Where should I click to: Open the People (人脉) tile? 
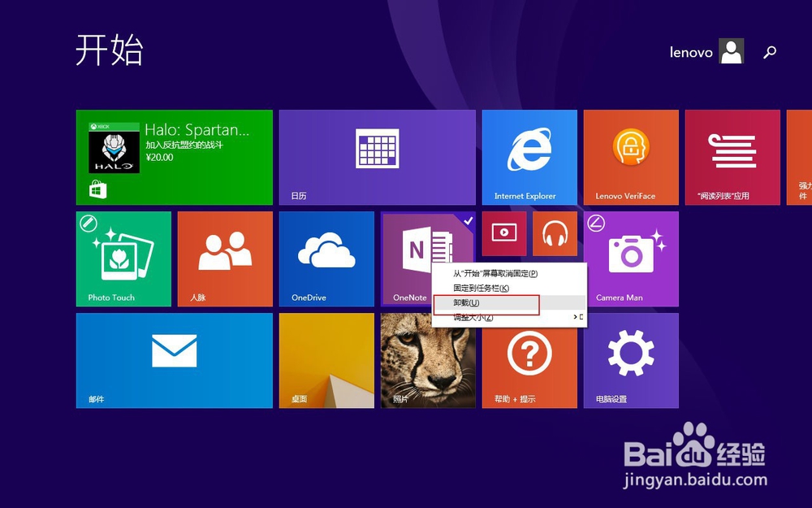coord(225,258)
